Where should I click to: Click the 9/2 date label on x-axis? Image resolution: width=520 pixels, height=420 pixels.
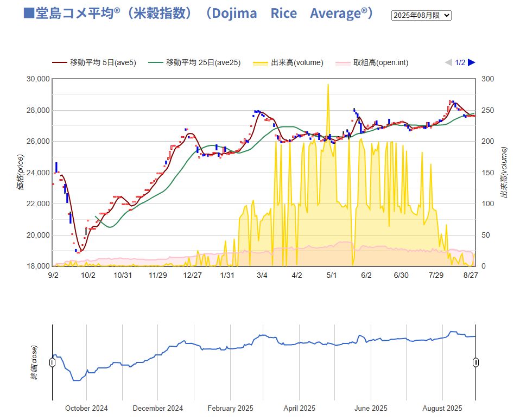click(53, 275)
